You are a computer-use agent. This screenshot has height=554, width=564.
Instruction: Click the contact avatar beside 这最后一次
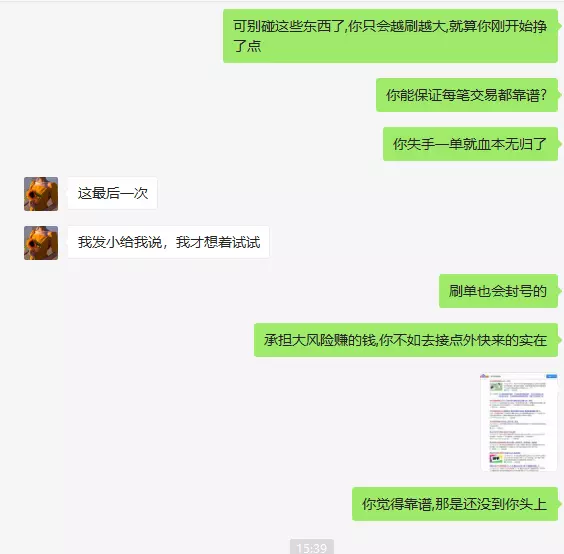click(41, 194)
